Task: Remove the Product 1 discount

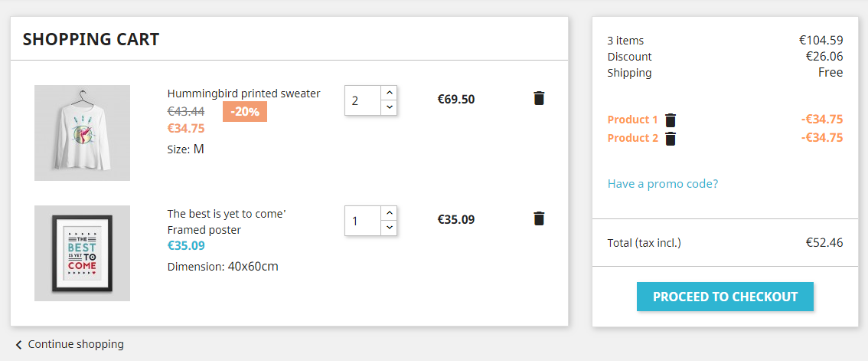Action: click(x=671, y=120)
